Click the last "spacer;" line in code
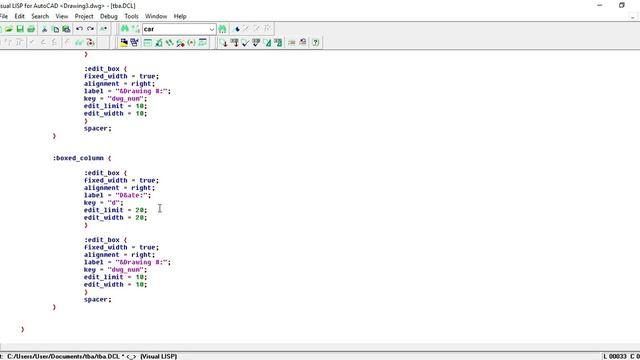This screenshot has width=640, height=360. tap(98, 299)
